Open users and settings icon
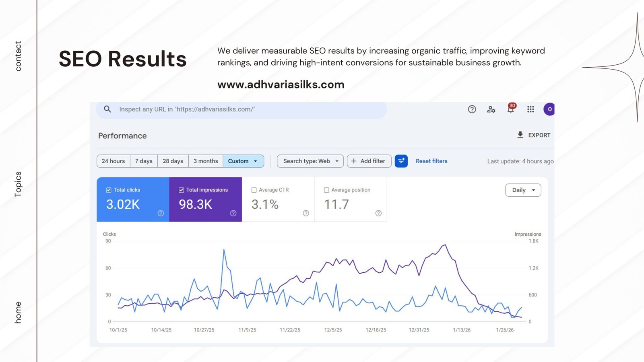 [491, 109]
